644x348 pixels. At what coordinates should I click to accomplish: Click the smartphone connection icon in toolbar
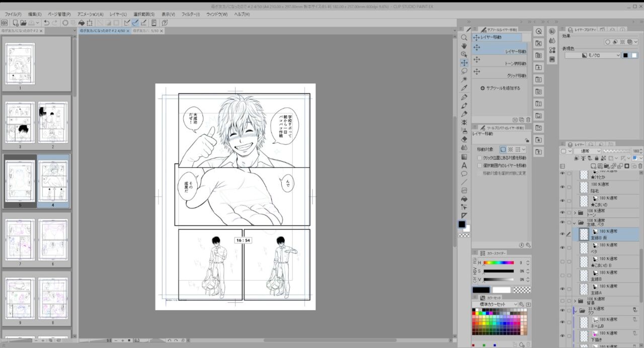154,23
